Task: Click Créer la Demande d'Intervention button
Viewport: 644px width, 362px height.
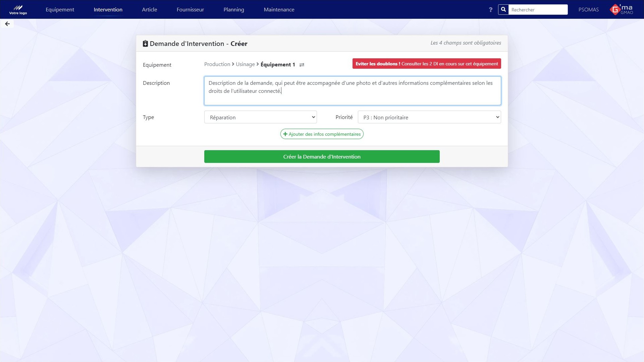Action: pos(322,157)
